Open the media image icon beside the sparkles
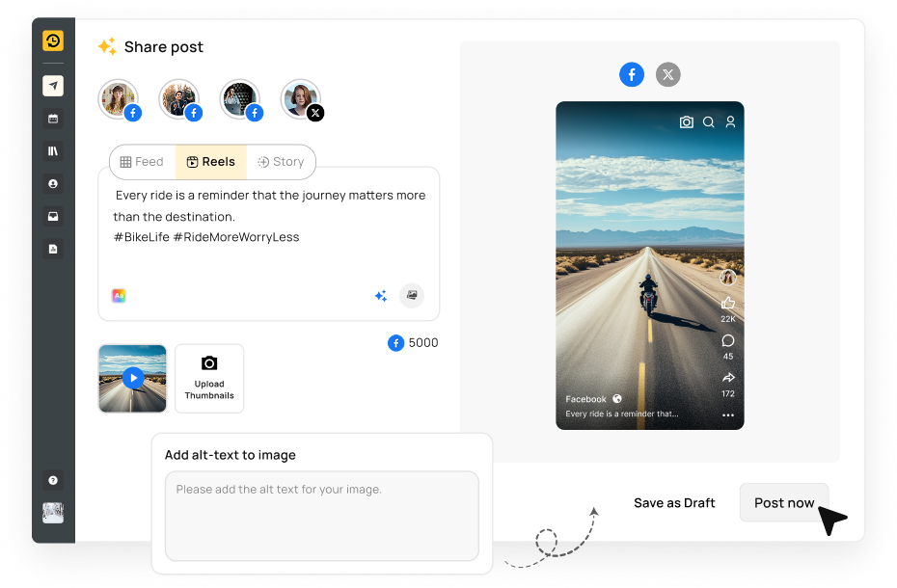Image resolution: width=897 pixels, height=588 pixels. tap(412, 295)
